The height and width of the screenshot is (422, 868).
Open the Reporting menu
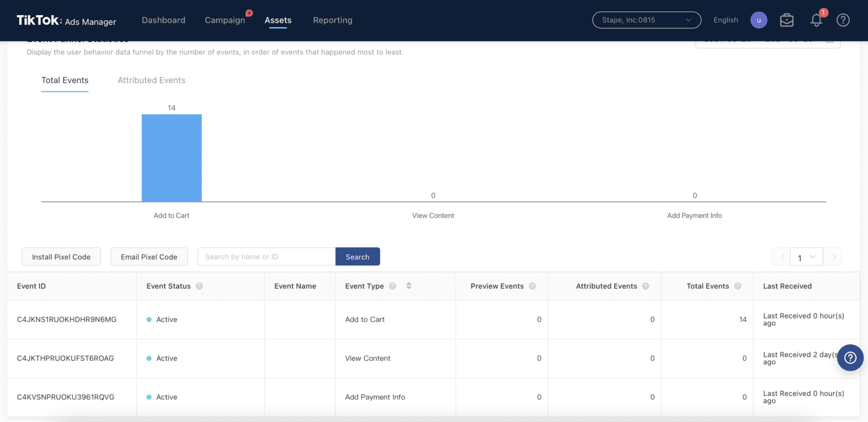(x=332, y=20)
